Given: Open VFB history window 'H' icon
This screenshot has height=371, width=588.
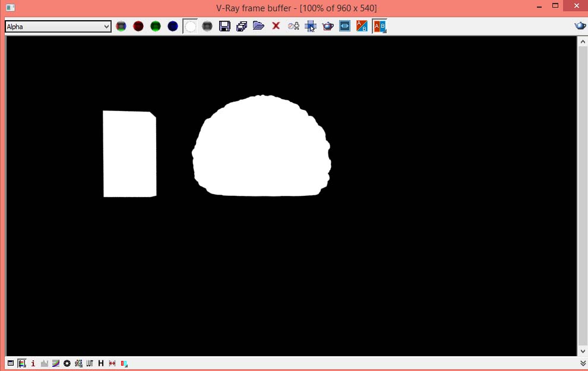Looking at the screenshot, I should (x=101, y=363).
